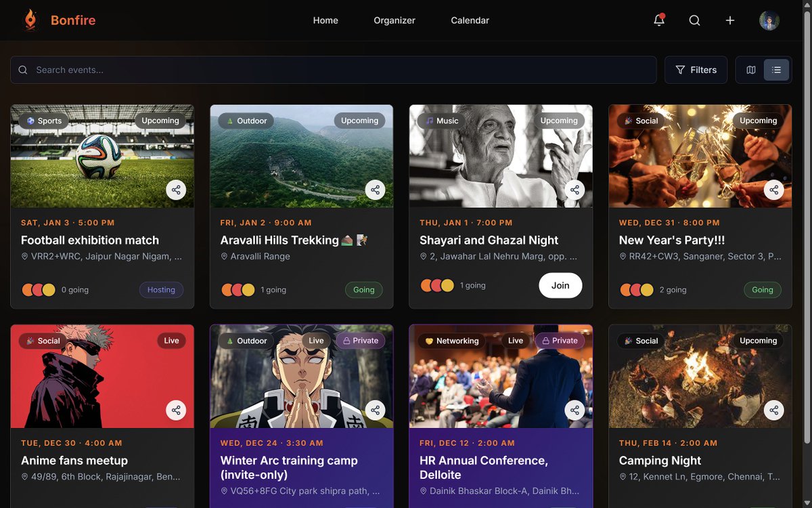Click Hosting badge on Football match
Screen dimensions: 812x508
pyautogui.click(x=161, y=290)
